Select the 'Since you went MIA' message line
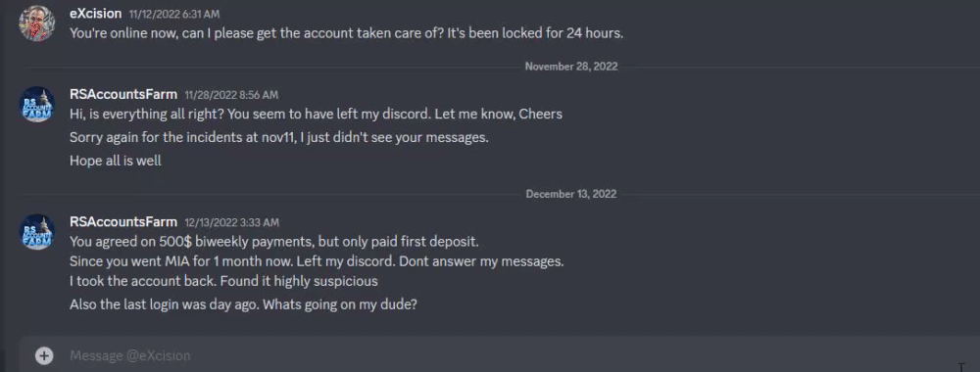980x372 pixels. tap(317, 261)
